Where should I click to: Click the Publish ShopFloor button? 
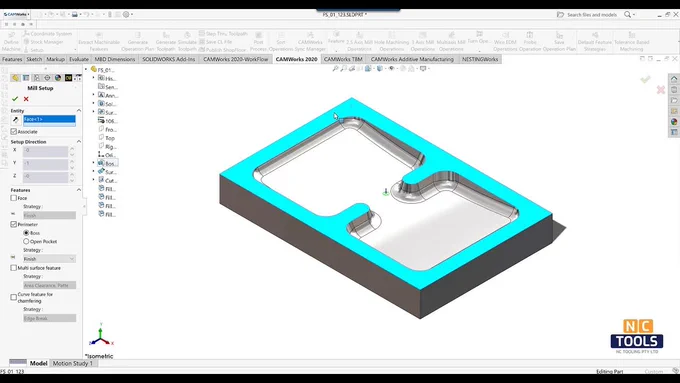coord(222,50)
